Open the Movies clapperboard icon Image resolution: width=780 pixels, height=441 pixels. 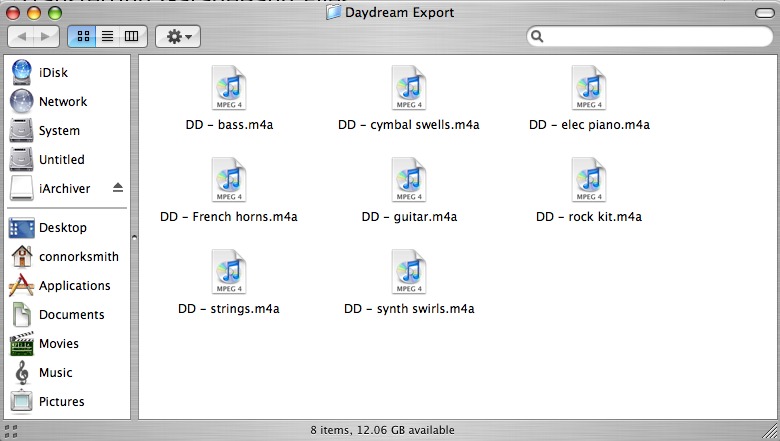point(21,344)
